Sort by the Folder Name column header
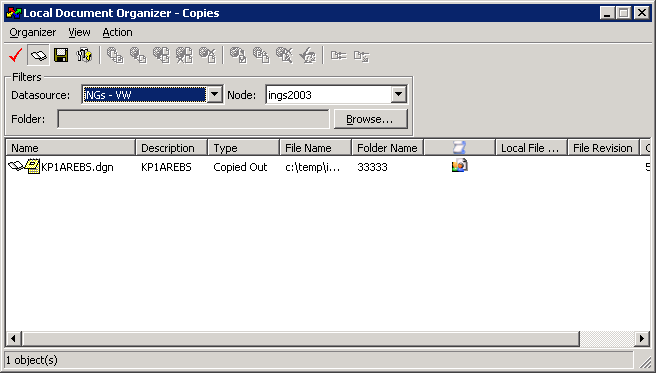 (x=387, y=148)
